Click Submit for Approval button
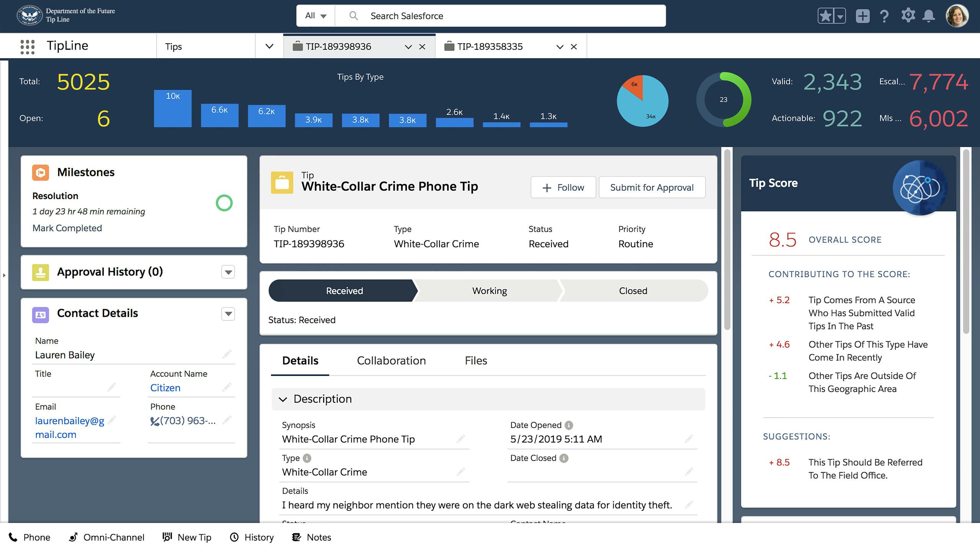 (x=652, y=187)
